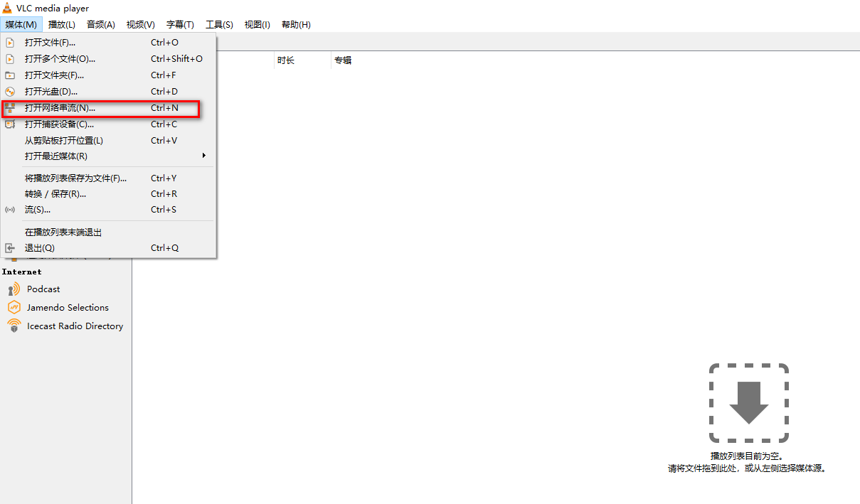Choose 将播放列表保存为文件(F)... entry

point(109,178)
